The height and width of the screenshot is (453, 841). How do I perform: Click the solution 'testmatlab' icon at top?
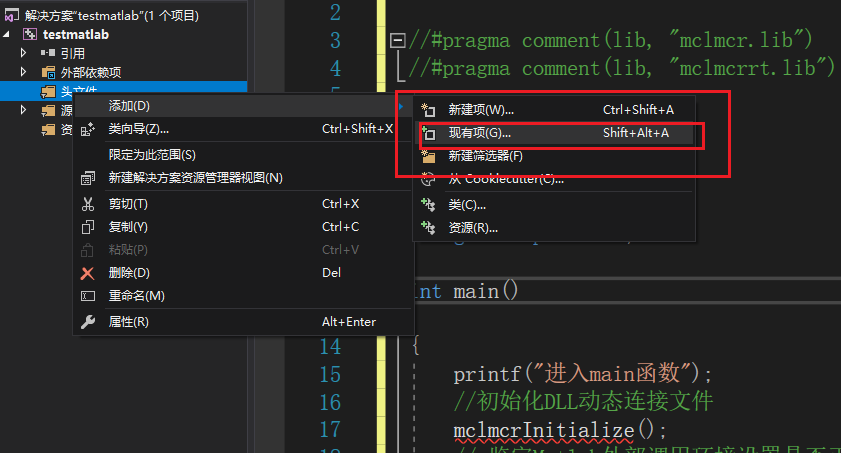pos(11,15)
